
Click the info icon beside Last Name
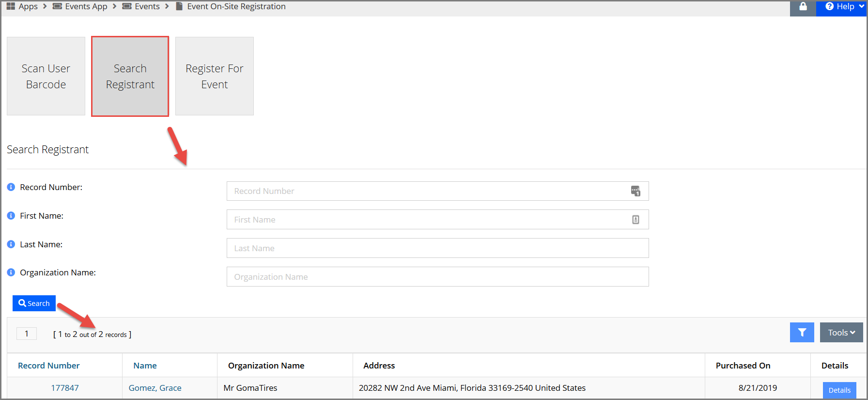(11, 244)
